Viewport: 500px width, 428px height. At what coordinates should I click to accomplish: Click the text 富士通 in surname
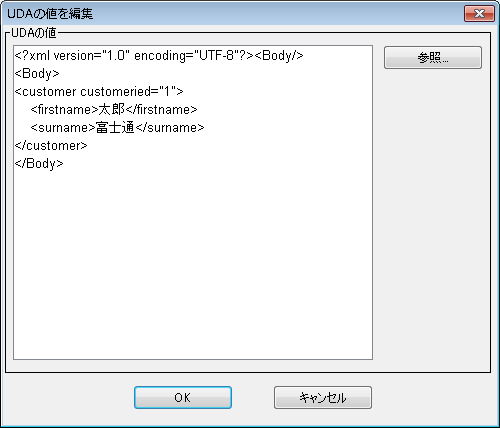point(115,127)
